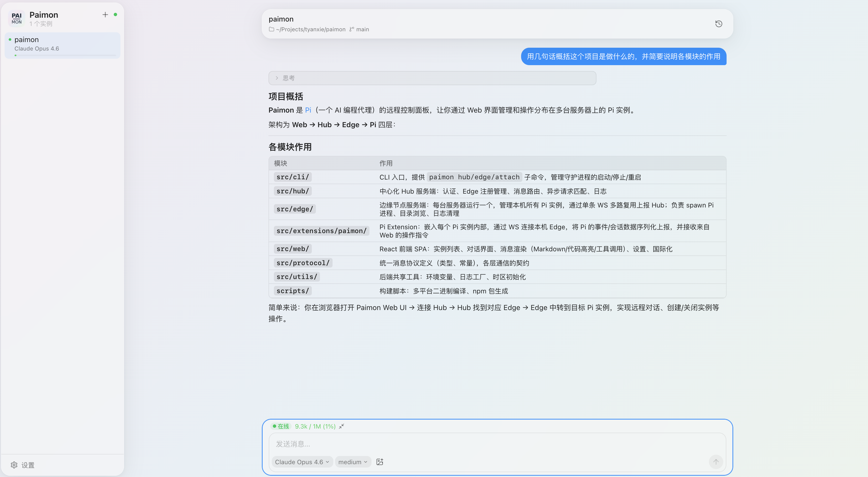868x477 pixels.
Task: Click inline code paimon hub/edge/attach
Action: [x=474, y=177]
